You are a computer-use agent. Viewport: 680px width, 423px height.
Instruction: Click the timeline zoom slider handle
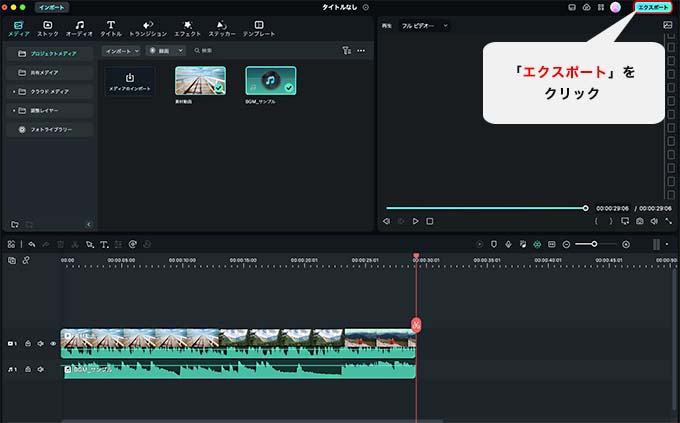[594, 244]
